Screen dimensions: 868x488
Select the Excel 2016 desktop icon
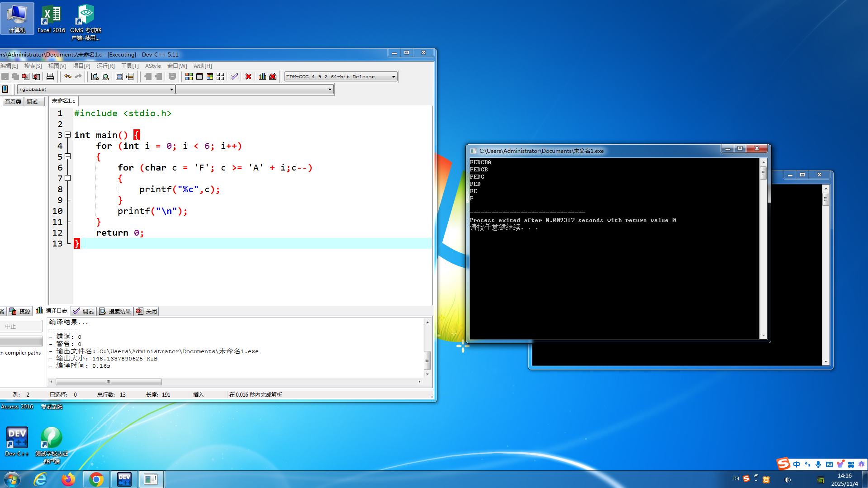coord(51,19)
